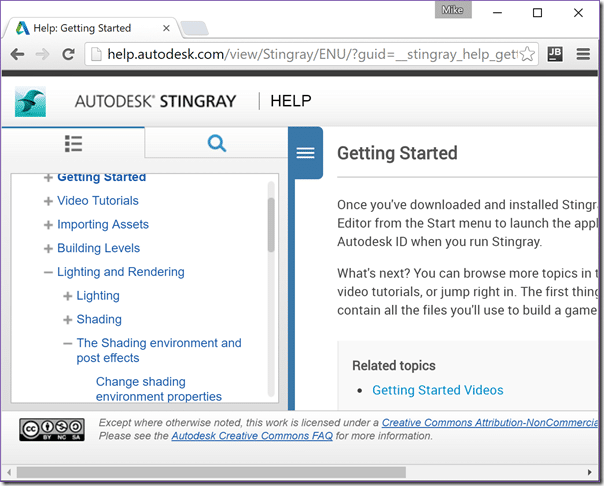The width and height of the screenshot is (604, 486).
Task: Open the JB extension icon
Action: point(555,54)
